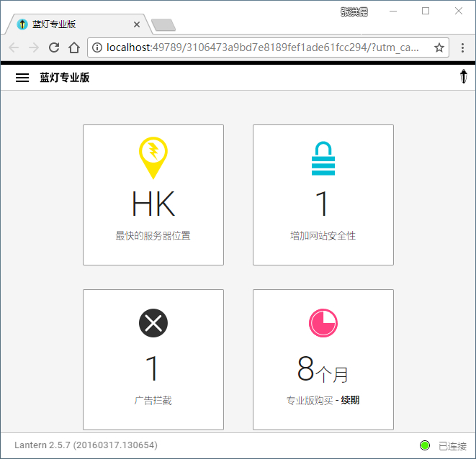
Task: Click the Lantern logo icon at top right
Action: tap(463, 77)
